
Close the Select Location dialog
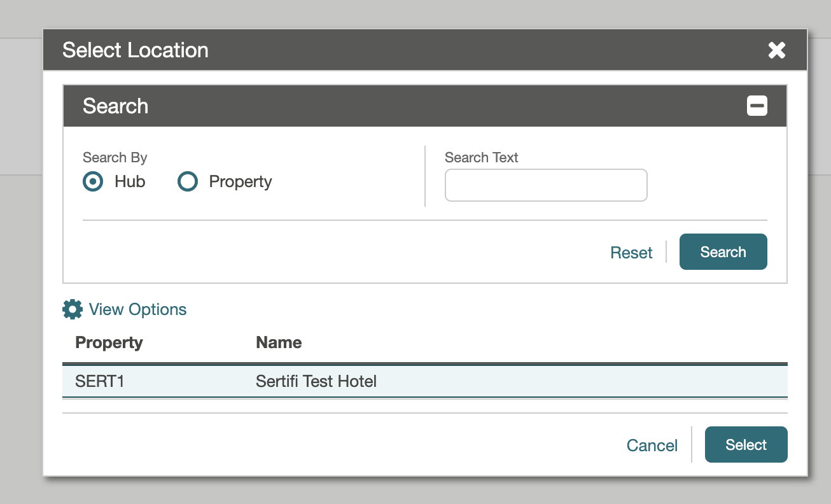(x=776, y=50)
